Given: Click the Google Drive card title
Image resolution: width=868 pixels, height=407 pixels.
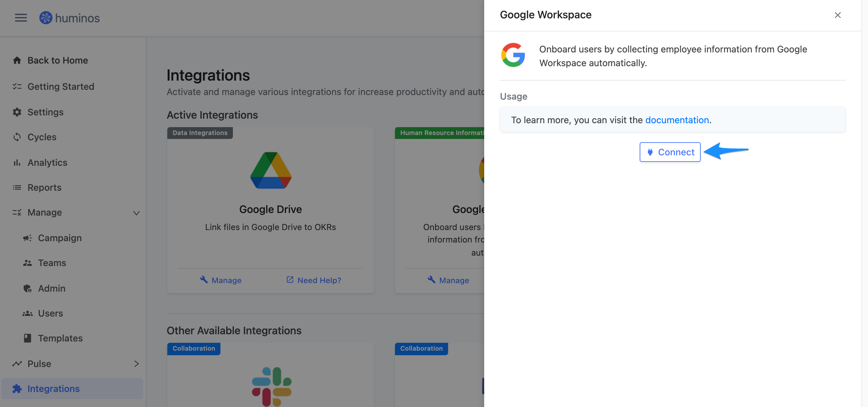Looking at the screenshot, I should tap(270, 209).
